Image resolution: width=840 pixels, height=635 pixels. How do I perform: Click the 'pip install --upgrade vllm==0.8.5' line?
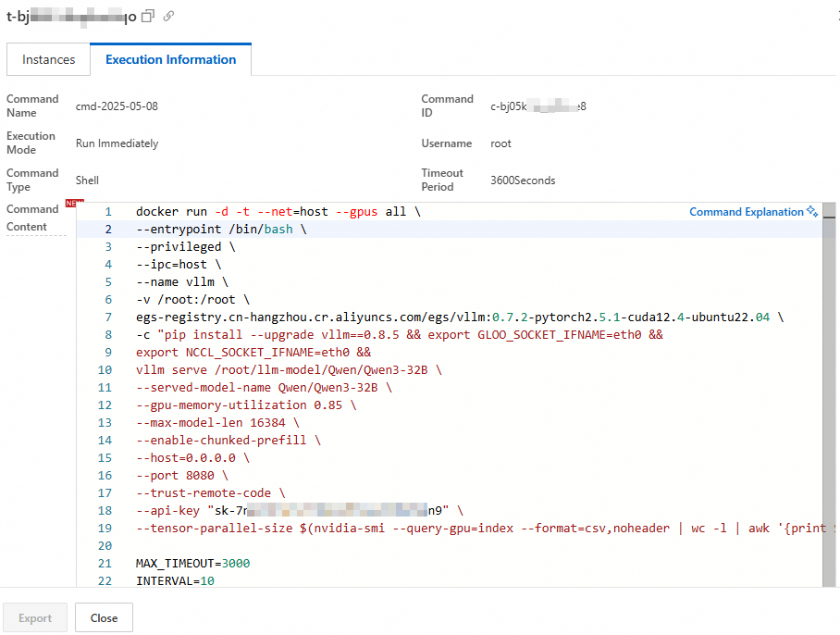[400, 335]
